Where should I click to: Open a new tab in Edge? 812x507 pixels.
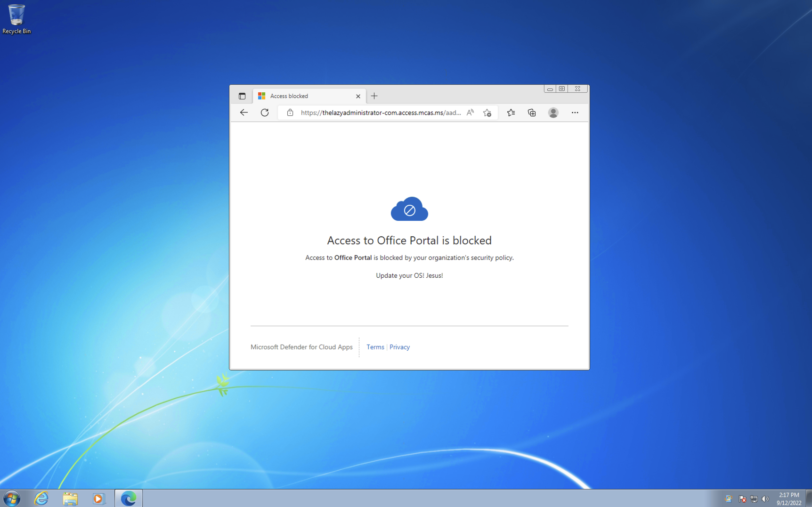pyautogui.click(x=374, y=96)
